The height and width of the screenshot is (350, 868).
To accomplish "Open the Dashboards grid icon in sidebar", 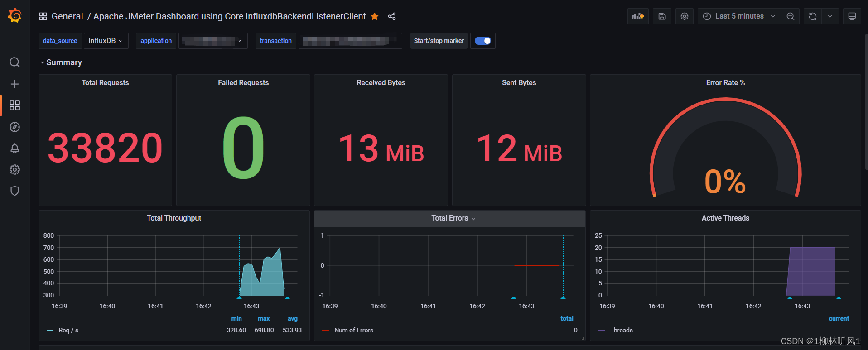I will tap(14, 105).
